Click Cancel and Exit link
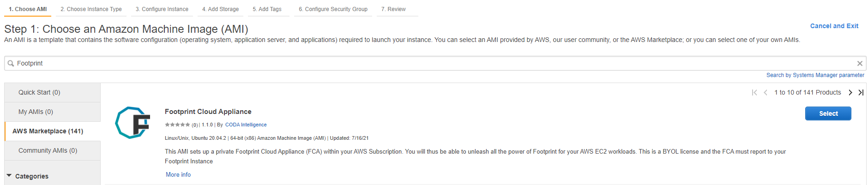The image size is (868, 185). click(x=834, y=26)
